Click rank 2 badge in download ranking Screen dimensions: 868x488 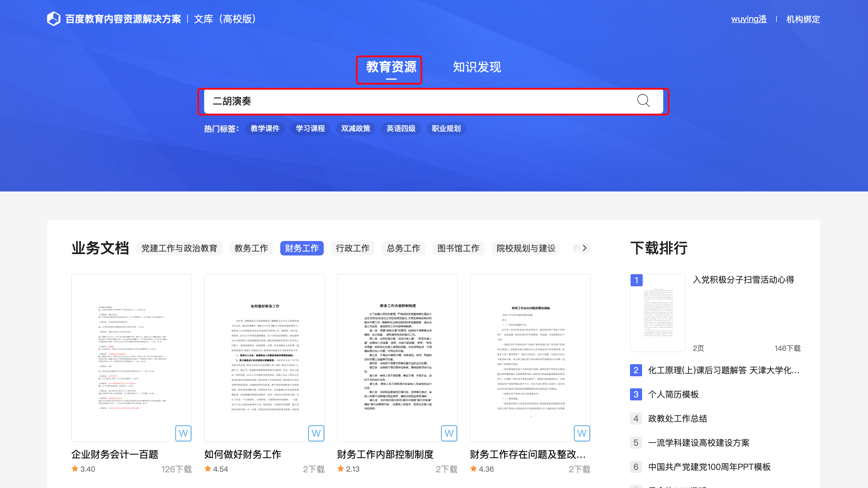coord(635,370)
